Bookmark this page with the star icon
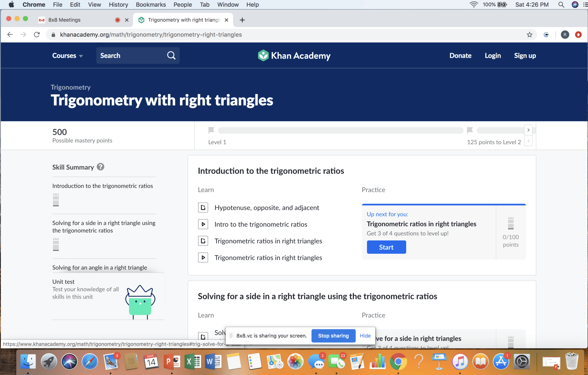588x375 pixels. point(529,35)
